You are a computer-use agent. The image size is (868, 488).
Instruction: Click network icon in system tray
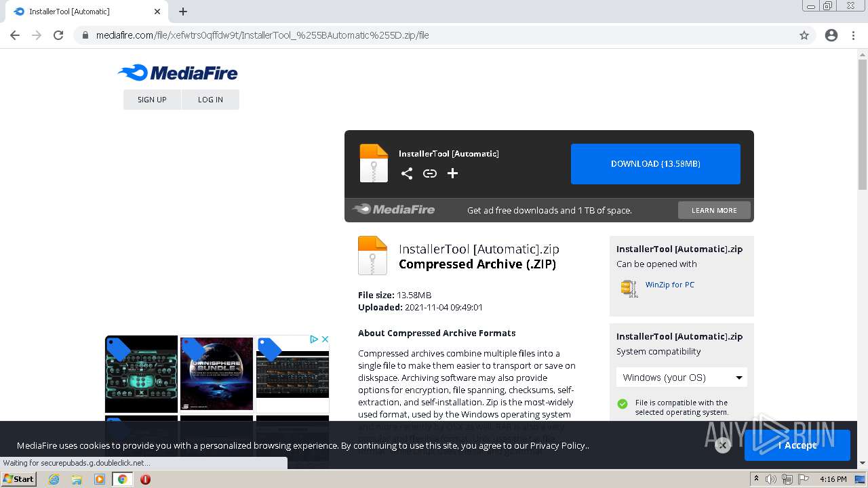(x=787, y=479)
